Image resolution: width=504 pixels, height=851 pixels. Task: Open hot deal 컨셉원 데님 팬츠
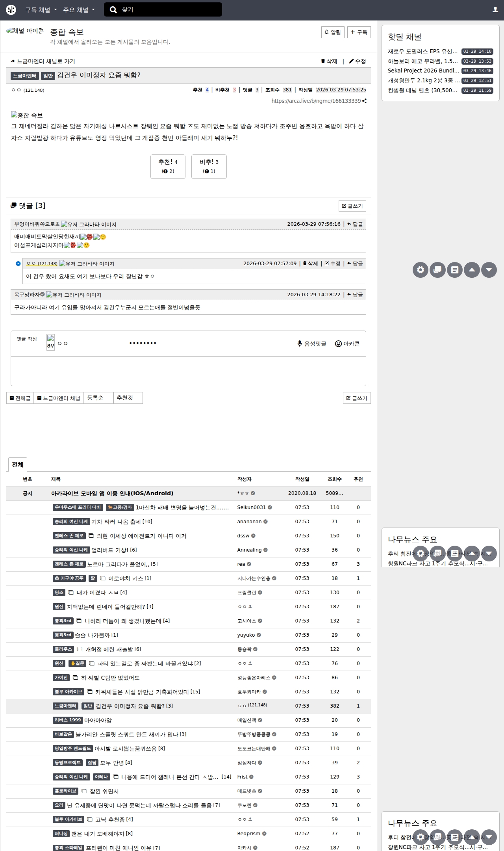coord(423,91)
